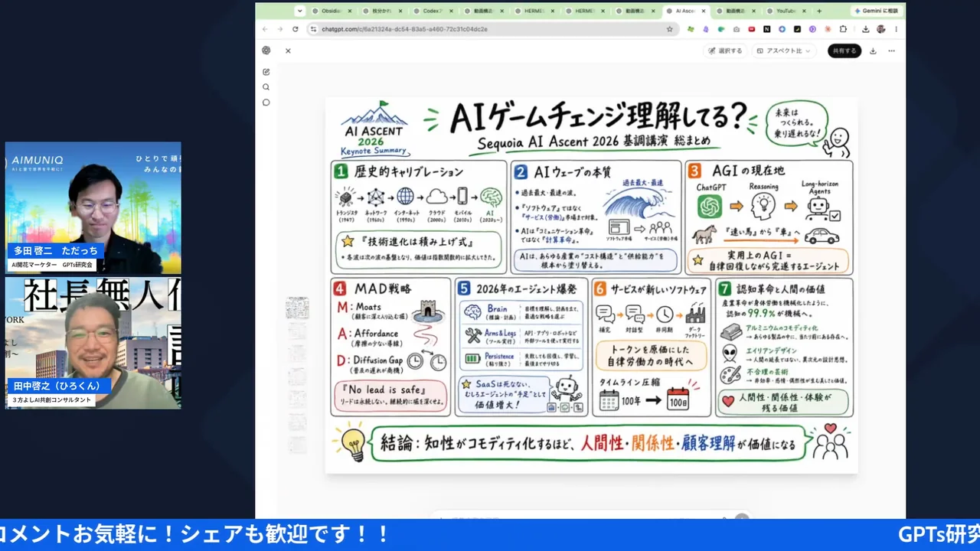Viewport: 980px width, 551px height.
Task: Open search chats in ChatGPT sidebar
Action: [266, 87]
